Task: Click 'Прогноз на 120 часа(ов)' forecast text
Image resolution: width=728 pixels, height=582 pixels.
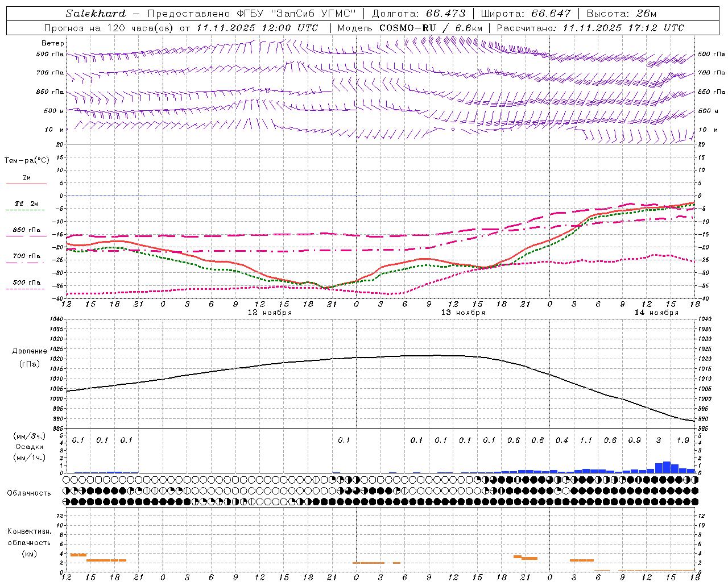Action: 109,28
